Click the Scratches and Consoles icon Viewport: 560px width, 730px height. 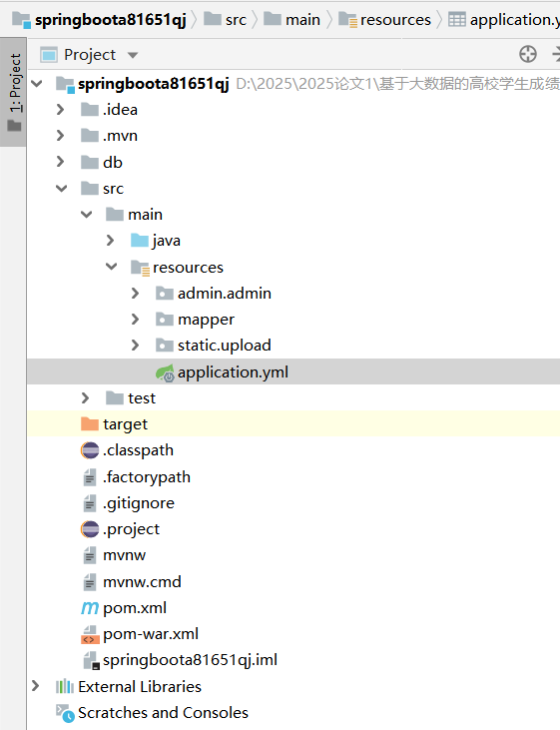click(65, 713)
